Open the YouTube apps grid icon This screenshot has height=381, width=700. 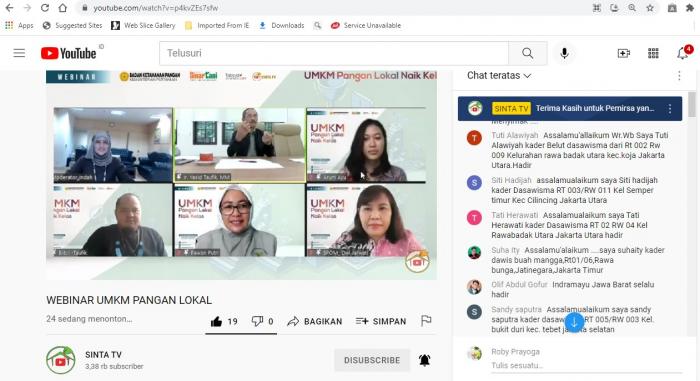(653, 53)
